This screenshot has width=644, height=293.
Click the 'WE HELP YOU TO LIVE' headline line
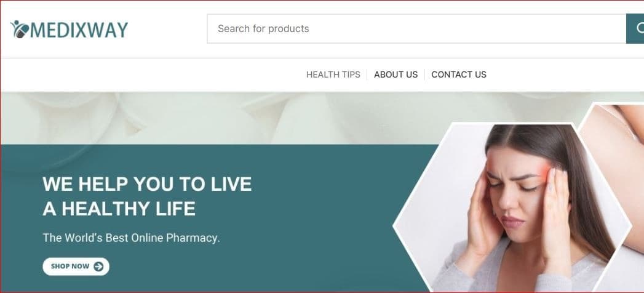point(147,183)
